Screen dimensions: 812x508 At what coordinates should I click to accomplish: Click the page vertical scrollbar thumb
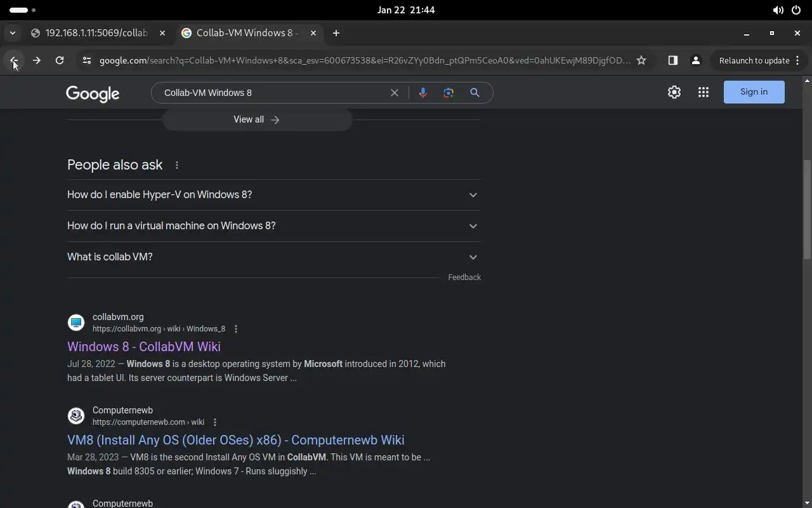[x=807, y=209]
